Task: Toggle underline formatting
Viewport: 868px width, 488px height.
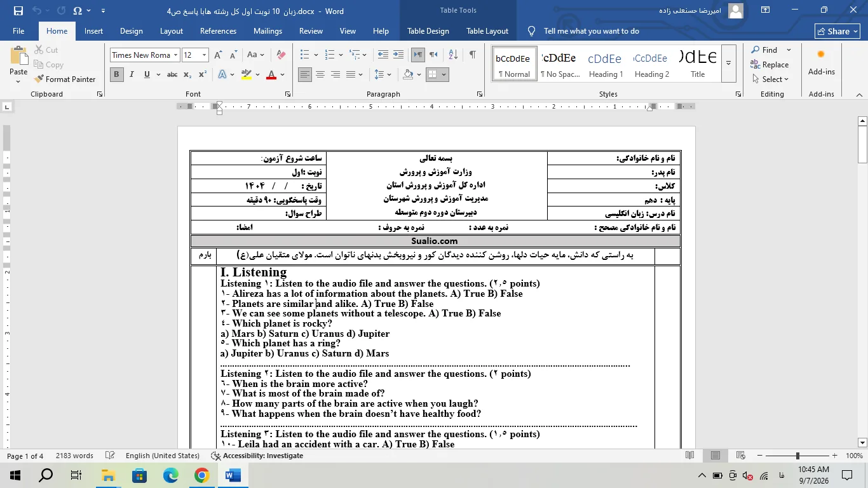Action: 147,75
